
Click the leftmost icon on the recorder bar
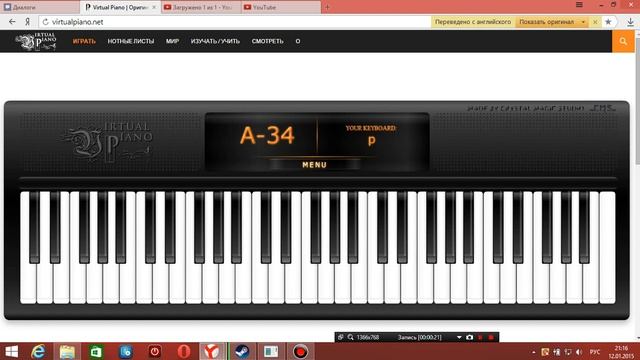[x=340, y=337]
